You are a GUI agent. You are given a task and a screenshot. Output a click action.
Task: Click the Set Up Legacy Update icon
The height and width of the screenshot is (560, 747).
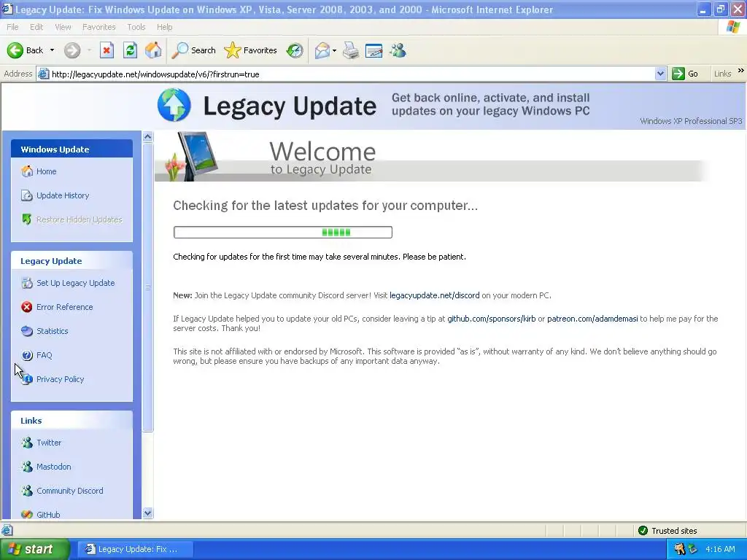click(27, 283)
